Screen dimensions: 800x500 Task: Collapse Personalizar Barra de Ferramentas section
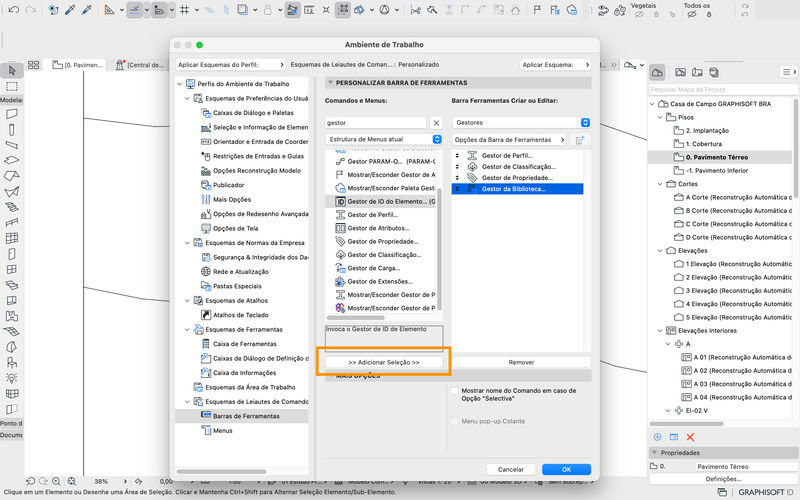330,83
